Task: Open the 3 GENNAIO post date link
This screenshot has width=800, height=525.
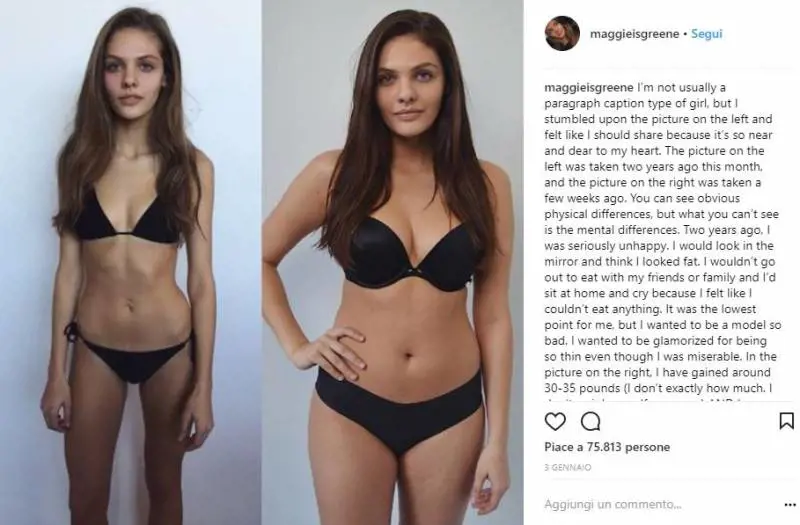Action: pyautogui.click(x=567, y=467)
